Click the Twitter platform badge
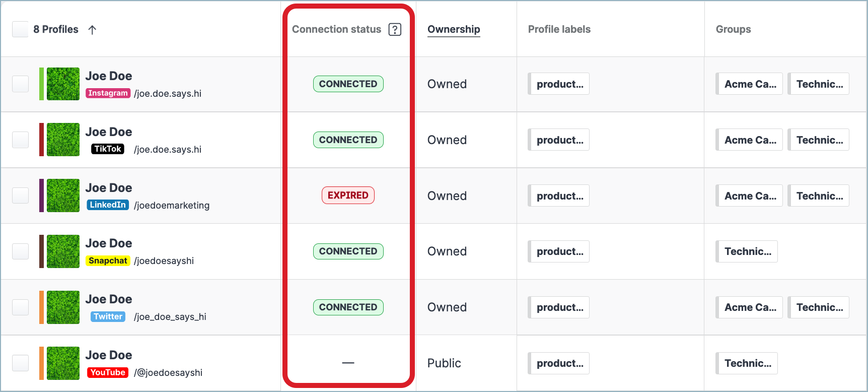The width and height of the screenshot is (868, 392). pyautogui.click(x=107, y=316)
